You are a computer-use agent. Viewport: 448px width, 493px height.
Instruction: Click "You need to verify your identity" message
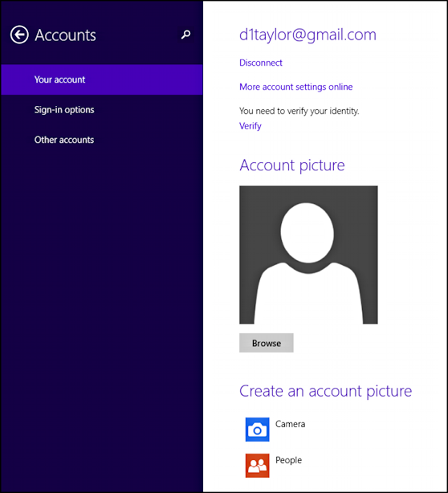pyautogui.click(x=299, y=111)
